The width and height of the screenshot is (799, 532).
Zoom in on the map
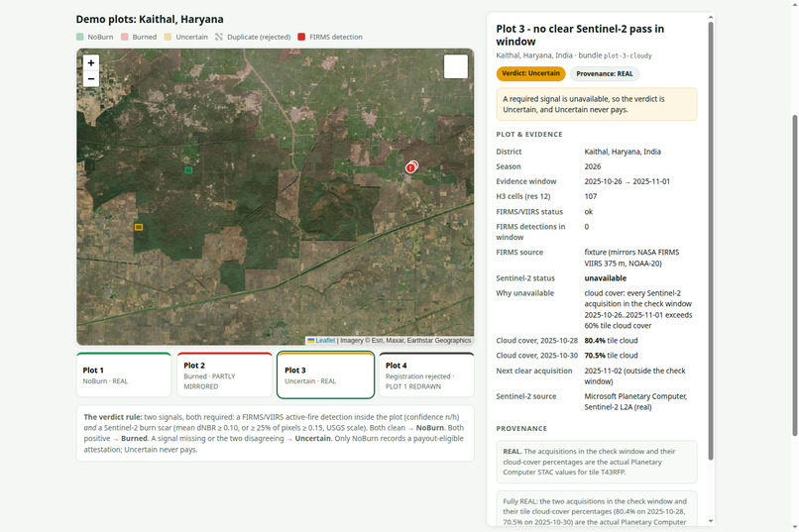[x=90, y=62]
